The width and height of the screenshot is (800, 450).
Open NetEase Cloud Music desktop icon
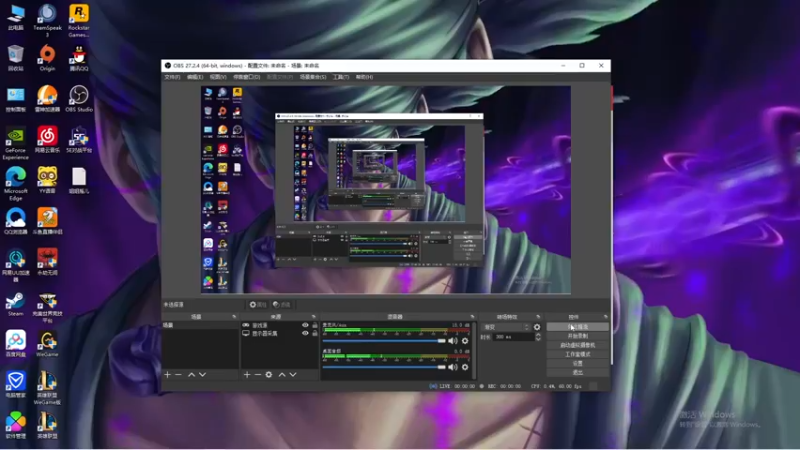47,140
